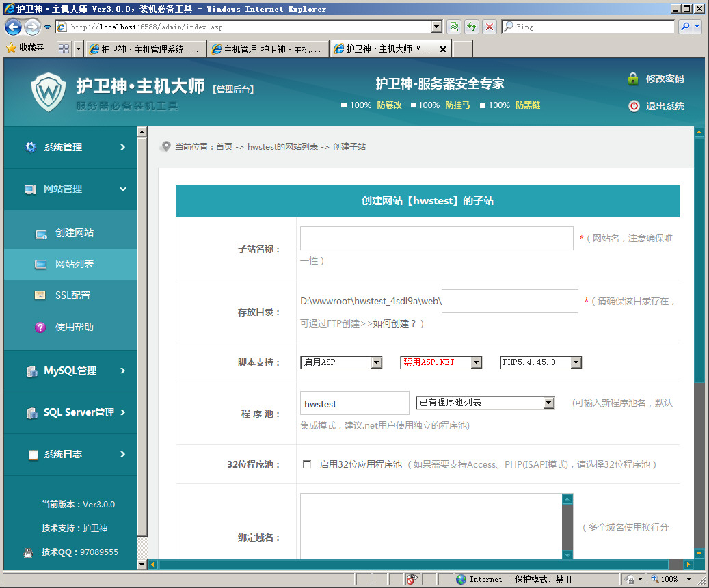Open 创建网站 in the sidebar
The height and width of the screenshot is (588, 709).
coord(74,233)
